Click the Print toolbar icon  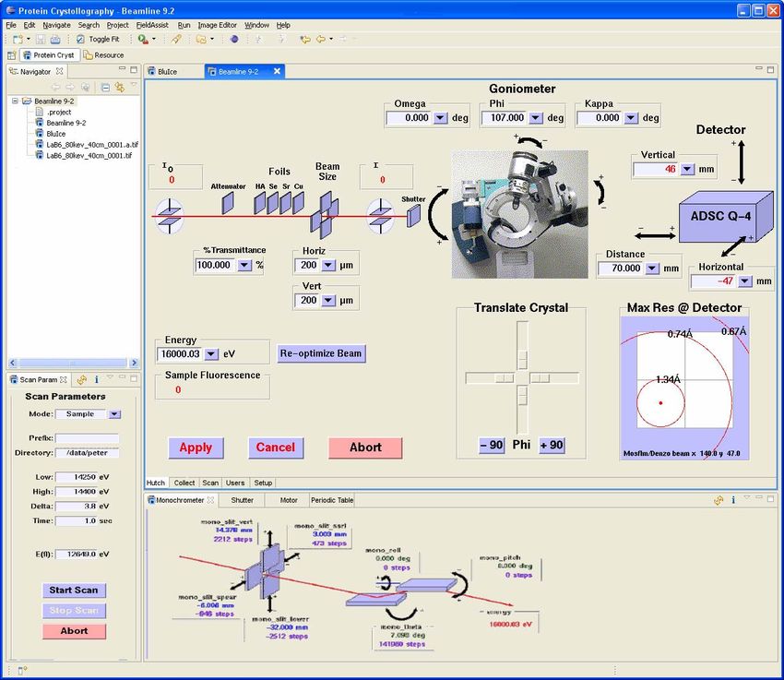(55, 39)
